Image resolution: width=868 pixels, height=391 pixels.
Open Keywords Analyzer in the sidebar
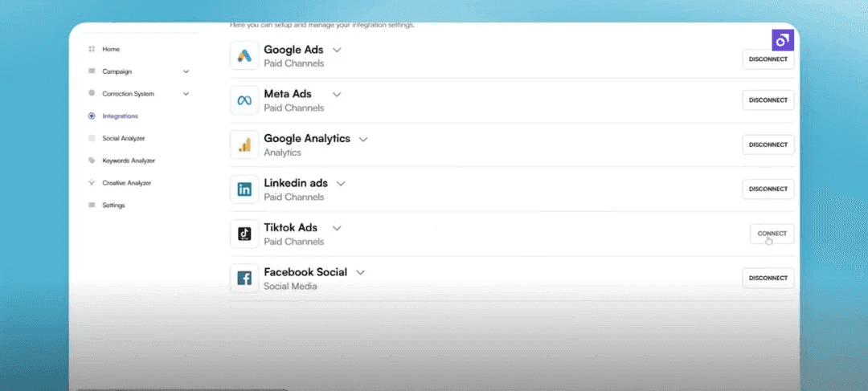pyautogui.click(x=129, y=161)
